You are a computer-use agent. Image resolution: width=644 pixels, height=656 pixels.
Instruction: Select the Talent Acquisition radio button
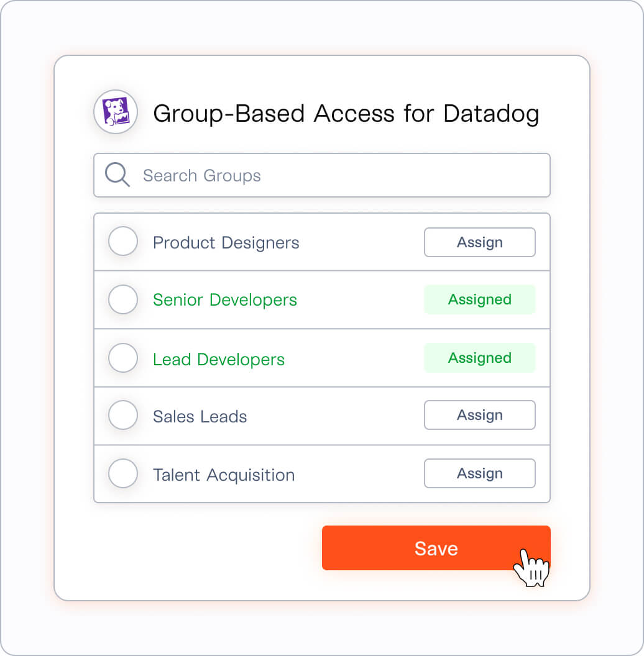(x=123, y=473)
